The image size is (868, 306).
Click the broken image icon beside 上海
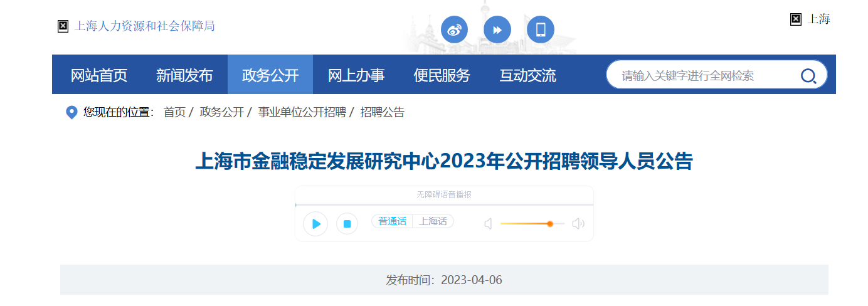[796, 19]
